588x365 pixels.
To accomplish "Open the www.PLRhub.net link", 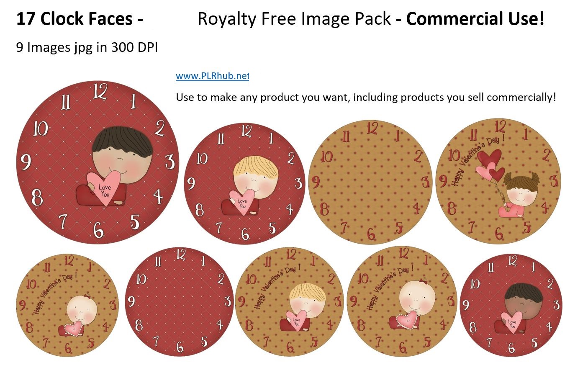I will [212, 76].
